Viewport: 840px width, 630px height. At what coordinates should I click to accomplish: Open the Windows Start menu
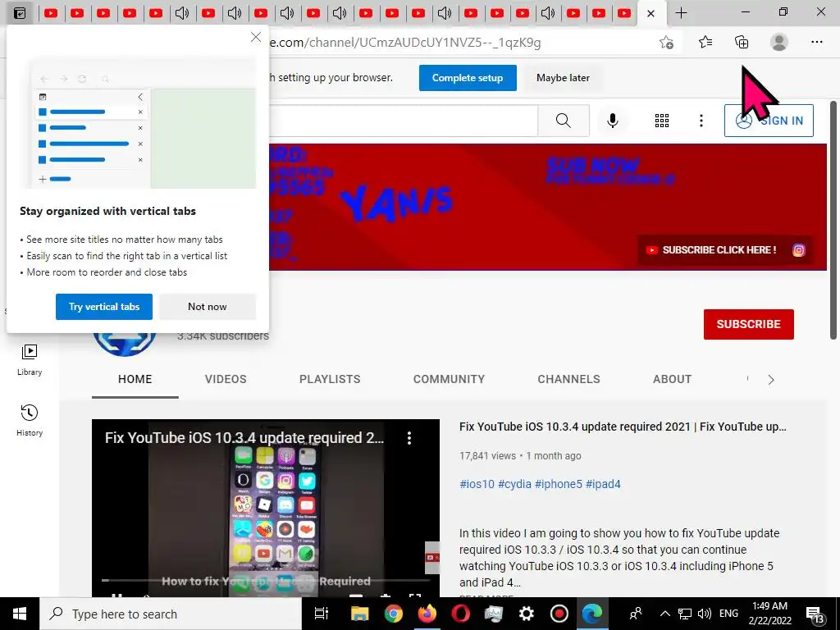(x=20, y=614)
